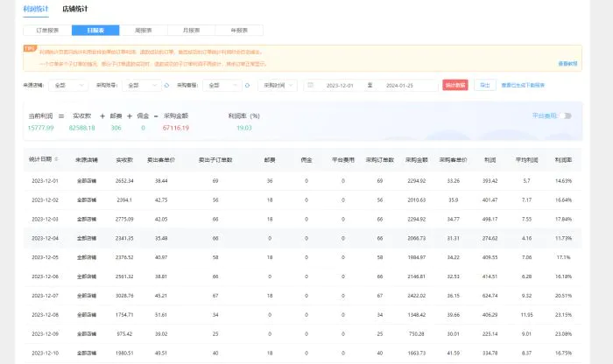Click 卖出子订单数 column header

coord(215,160)
